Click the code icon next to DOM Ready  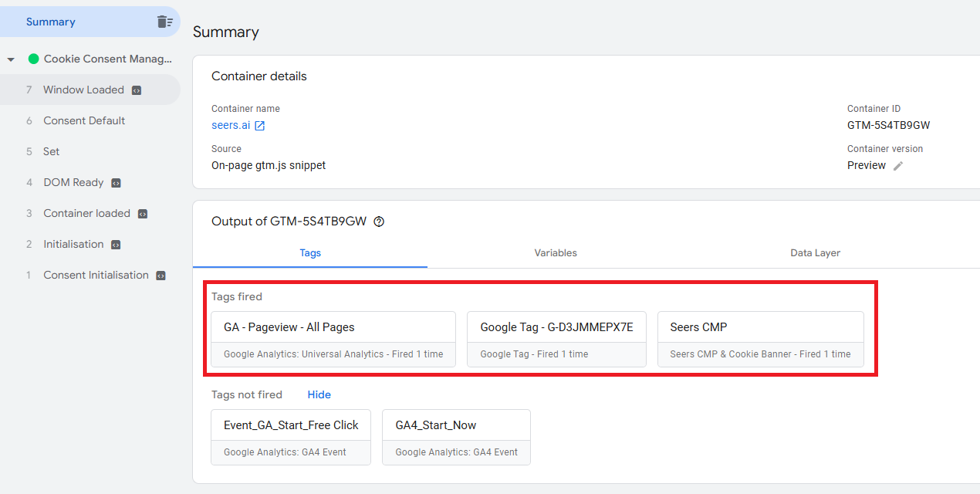pyautogui.click(x=116, y=183)
